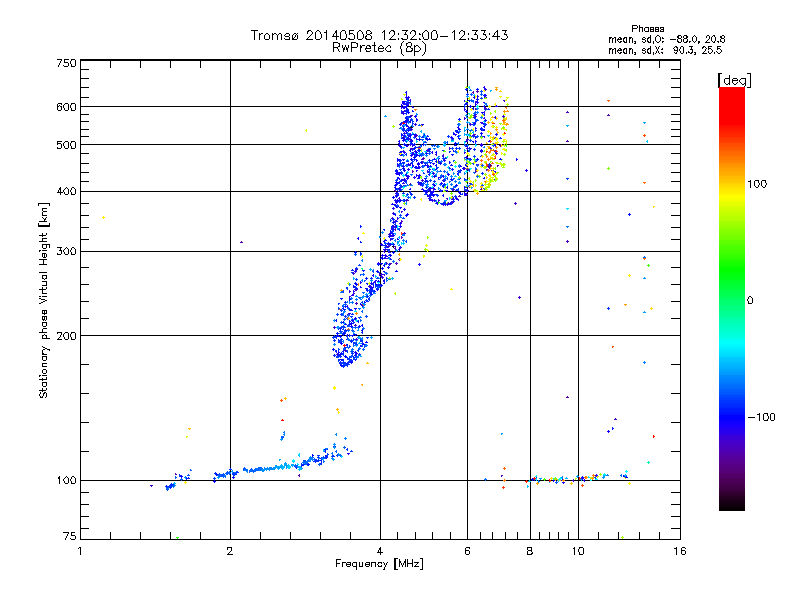Viewport: 800px width, 600px height.
Task: Click the '100' height axis label
Action: click(66, 481)
